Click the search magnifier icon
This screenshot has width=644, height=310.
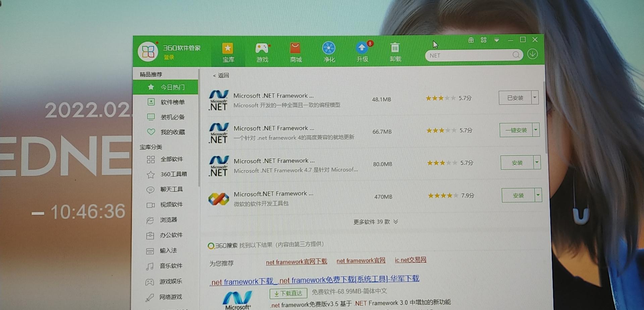point(516,55)
